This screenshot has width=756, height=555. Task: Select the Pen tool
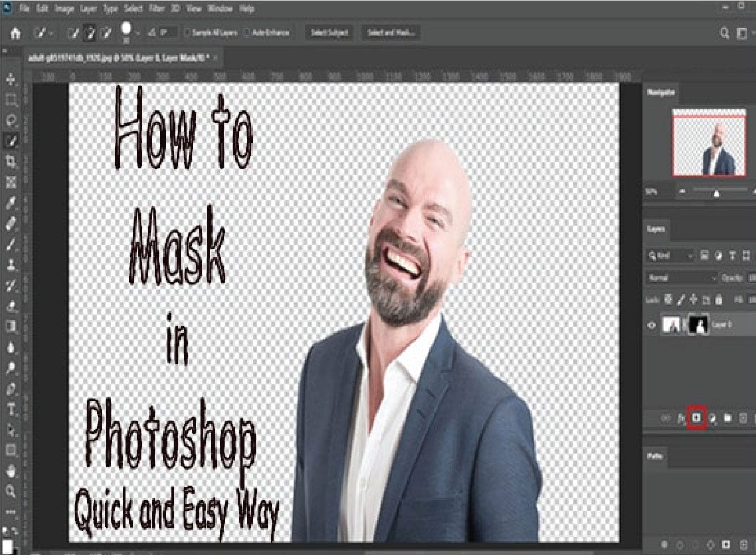tap(11, 389)
